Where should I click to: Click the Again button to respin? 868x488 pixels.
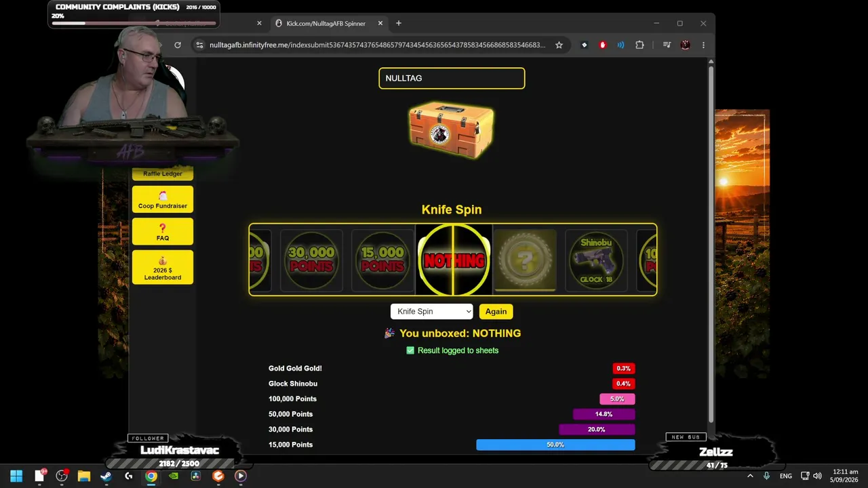(x=496, y=311)
